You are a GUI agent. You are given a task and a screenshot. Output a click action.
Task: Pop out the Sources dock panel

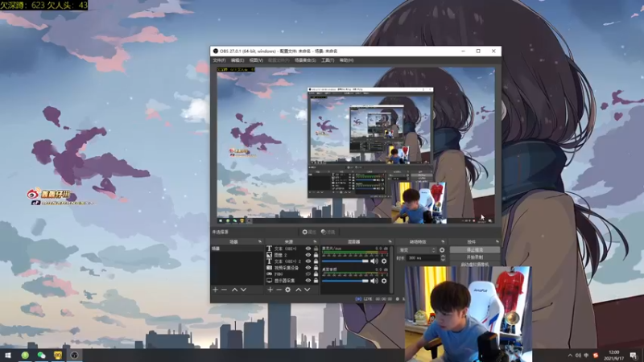[315, 242]
